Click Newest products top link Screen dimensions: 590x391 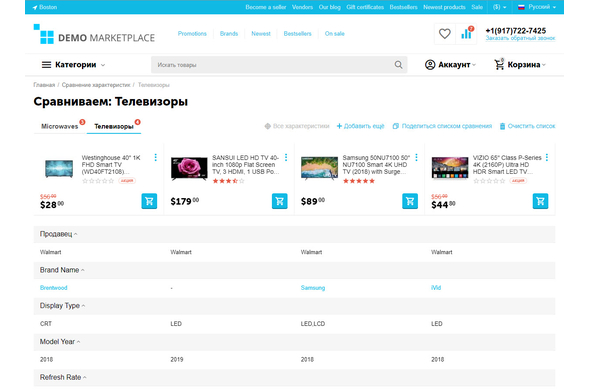pyautogui.click(x=444, y=7)
